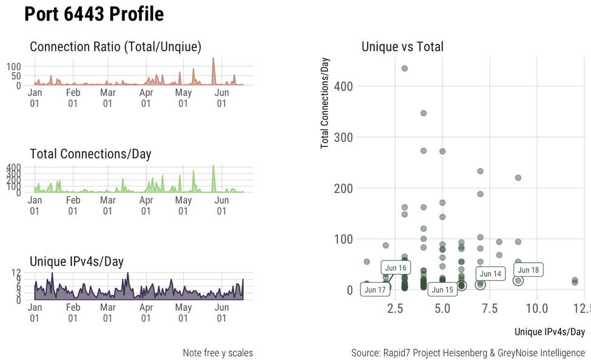Select the "Jun 15" annotation label
Image resolution: width=591 pixels, height=364 pixels.
pyautogui.click(x=441, y=290)
